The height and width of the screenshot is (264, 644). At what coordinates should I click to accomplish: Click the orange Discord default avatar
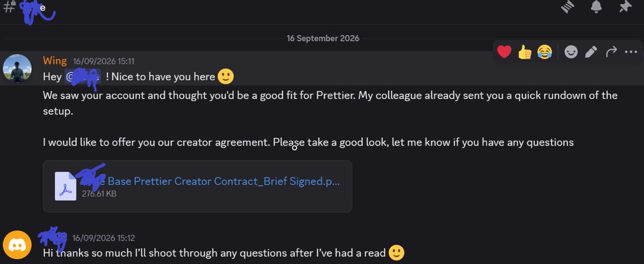tap(17, 245)
